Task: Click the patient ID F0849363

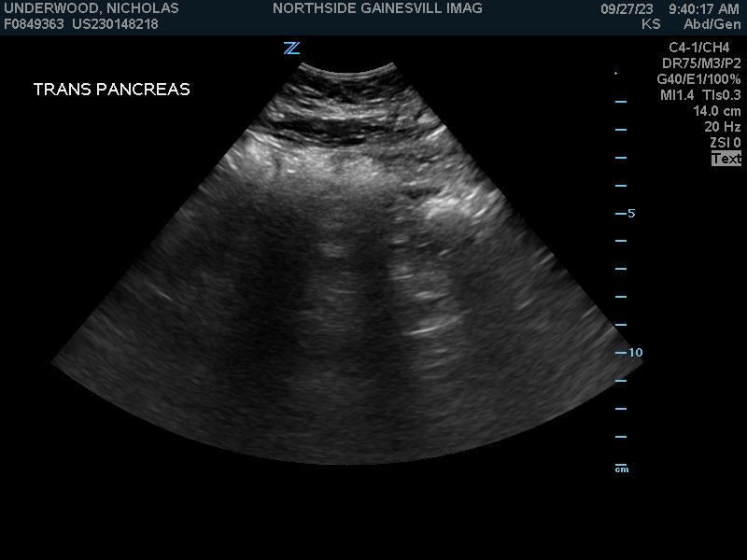Action: point(34,24)
